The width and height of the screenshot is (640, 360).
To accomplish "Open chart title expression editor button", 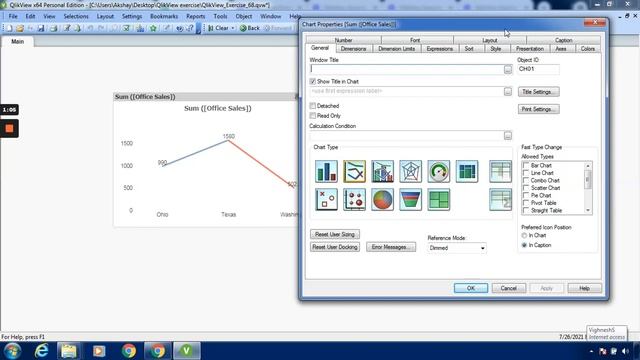I will 507,91.
